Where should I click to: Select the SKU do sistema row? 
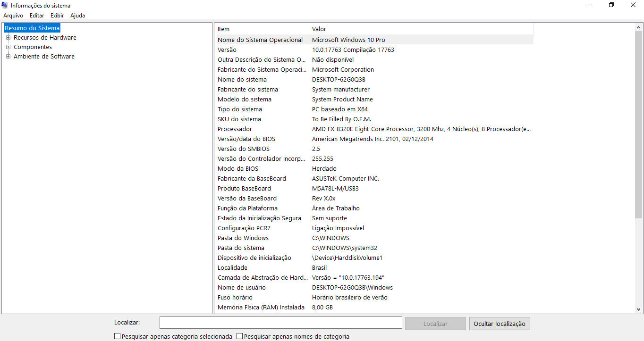coord(374,119)
